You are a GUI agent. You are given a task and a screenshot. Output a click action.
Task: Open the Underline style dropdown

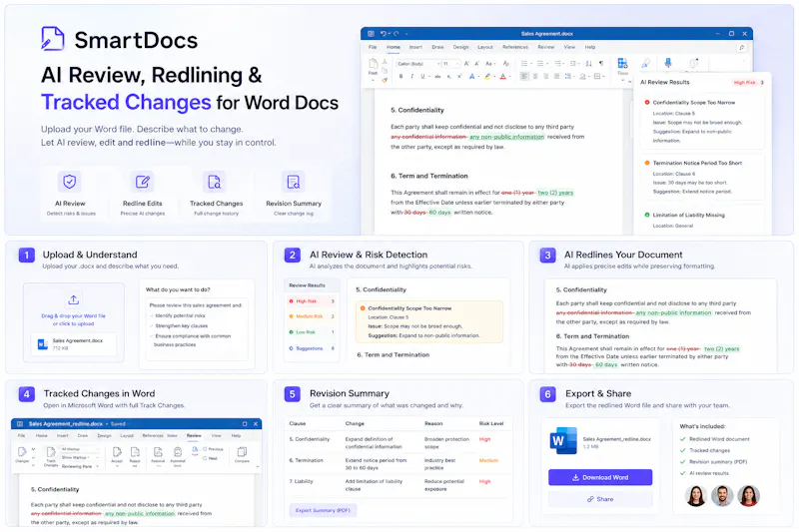pyautogui.click(x=428, y=77)
